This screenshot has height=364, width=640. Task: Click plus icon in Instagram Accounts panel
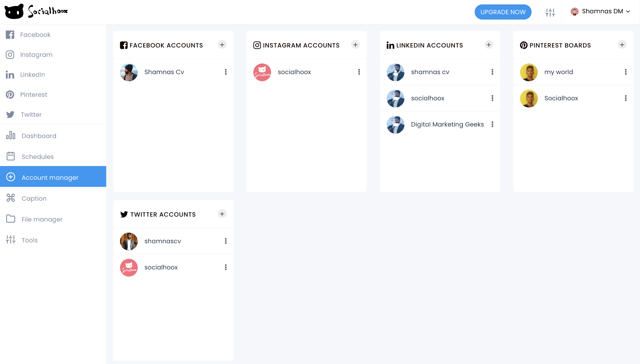tap(355, 45)
